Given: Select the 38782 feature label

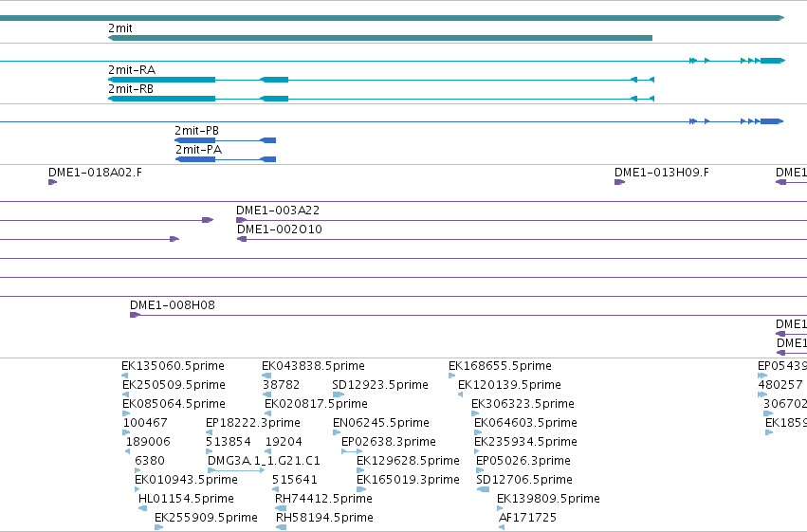Looking at the screenshot, I should click(281, 385).
